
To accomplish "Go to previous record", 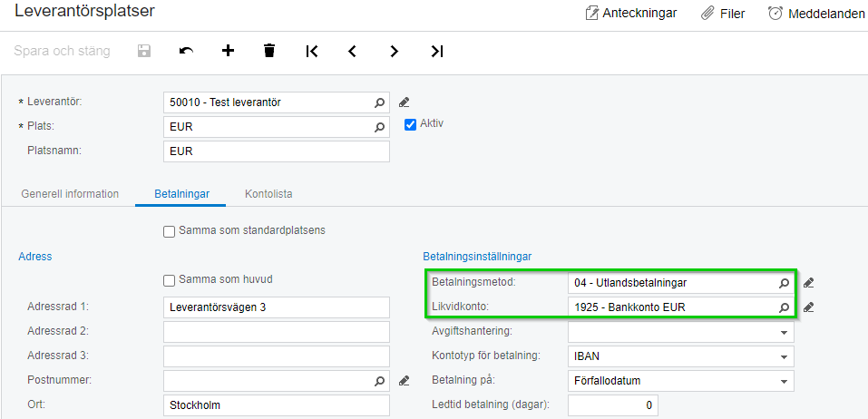I will pos(352,51).
